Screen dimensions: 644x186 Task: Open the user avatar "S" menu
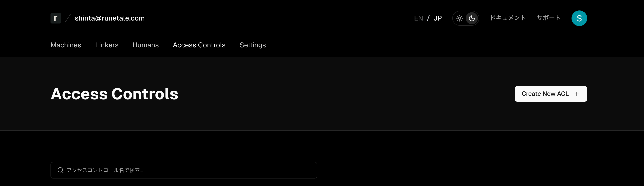[579, 18]
